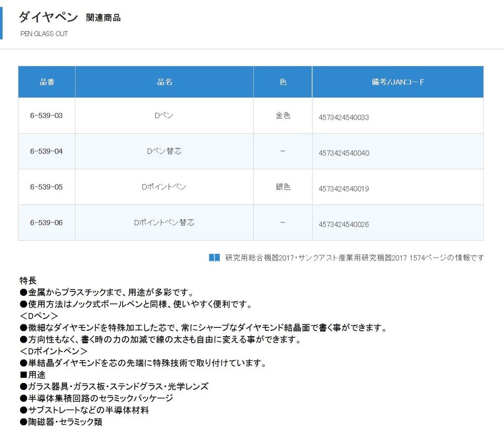504x447 pixels.
Task: Click the Dポイントペン替芯 product name
Action: click(x=164, y=223)
